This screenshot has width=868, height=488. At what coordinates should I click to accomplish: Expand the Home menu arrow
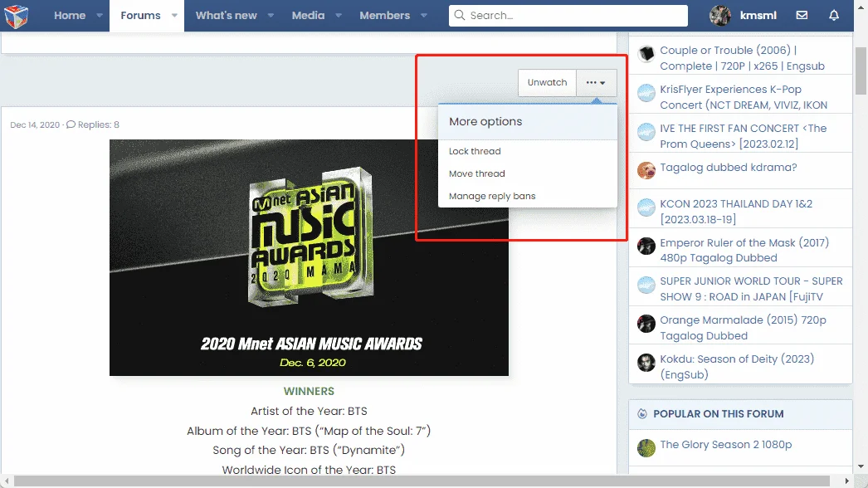100,16
